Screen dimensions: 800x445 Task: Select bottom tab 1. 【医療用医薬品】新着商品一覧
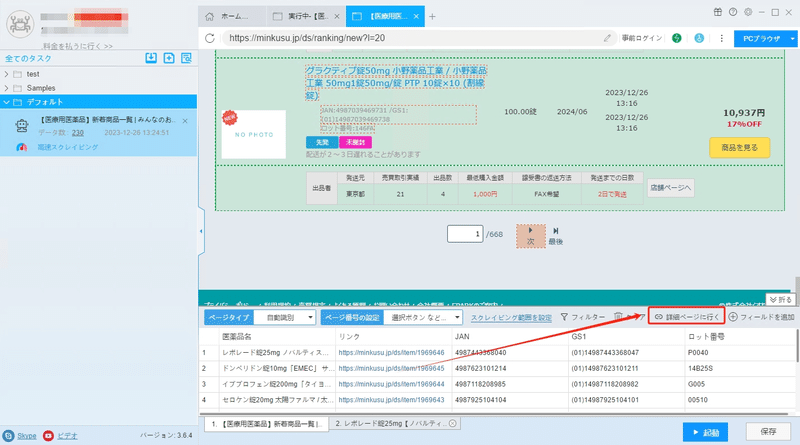coord(266,424)
